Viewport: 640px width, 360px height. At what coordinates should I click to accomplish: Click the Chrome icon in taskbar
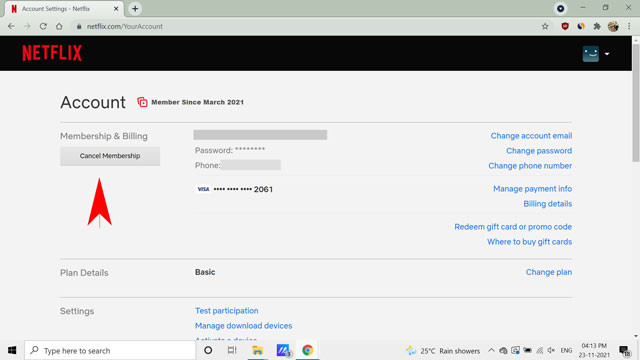click(x=307, y=350)
